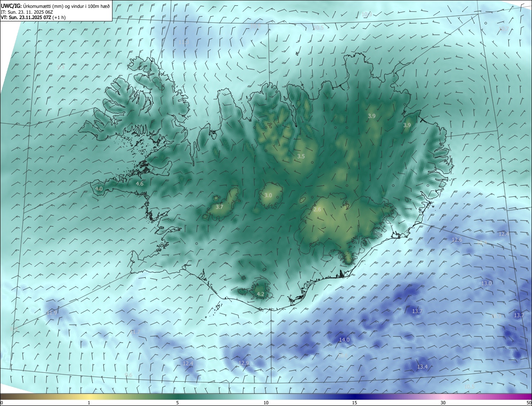The width and height of the screenshot is (532, 406).
Task: Click the 15 label on the color scale
Action: (x=355, y=403)
